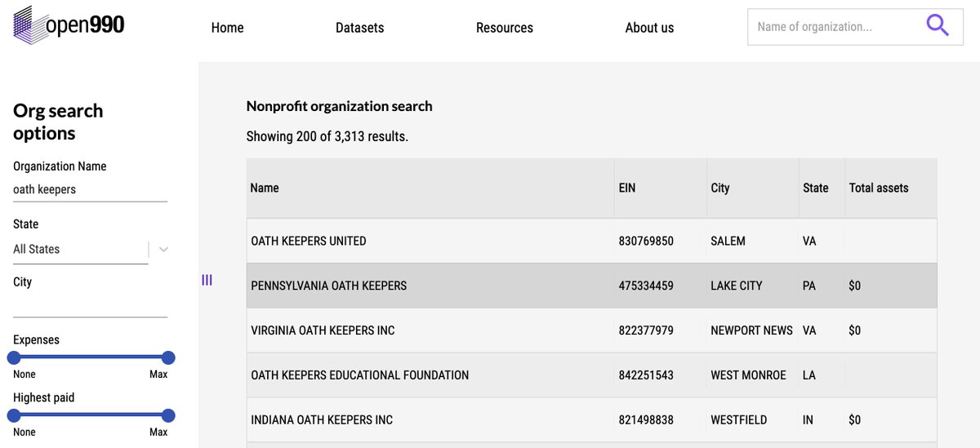Click the open990 logo

[x=69, y=25]
